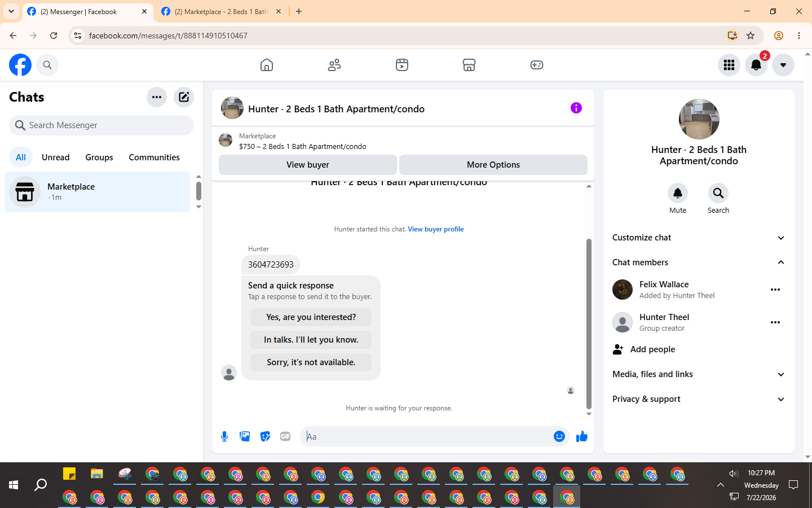Viewport: 812px width, 508px height.
Task: Click Add people in chat members
Action: pos(699,349)
